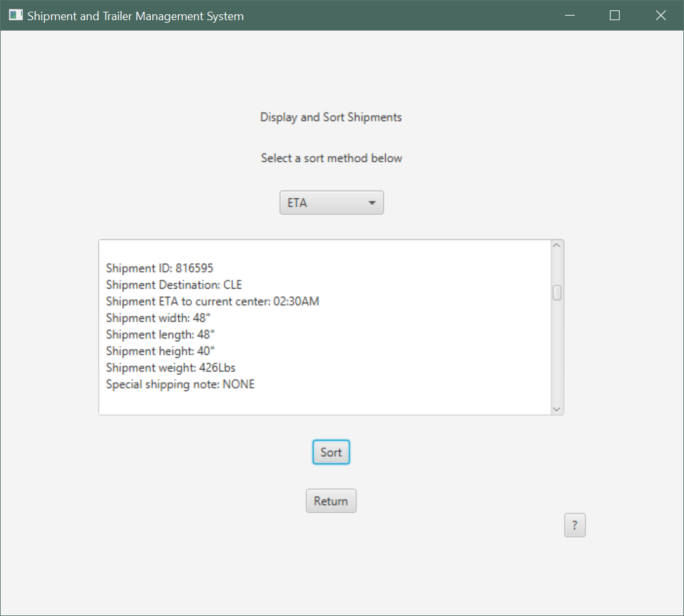Click the Return button
Screen dimensions: 684x616
[331, 500]
